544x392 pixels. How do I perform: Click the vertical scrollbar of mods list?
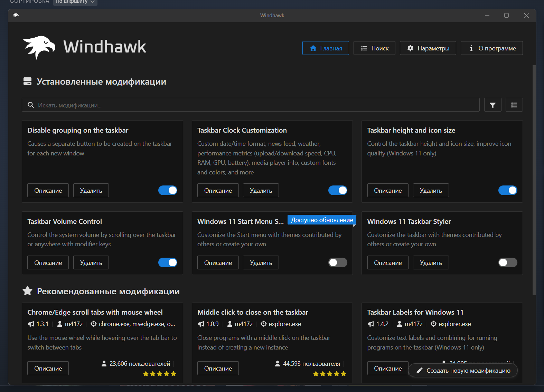pyautogui.click(x=534, y=180)
